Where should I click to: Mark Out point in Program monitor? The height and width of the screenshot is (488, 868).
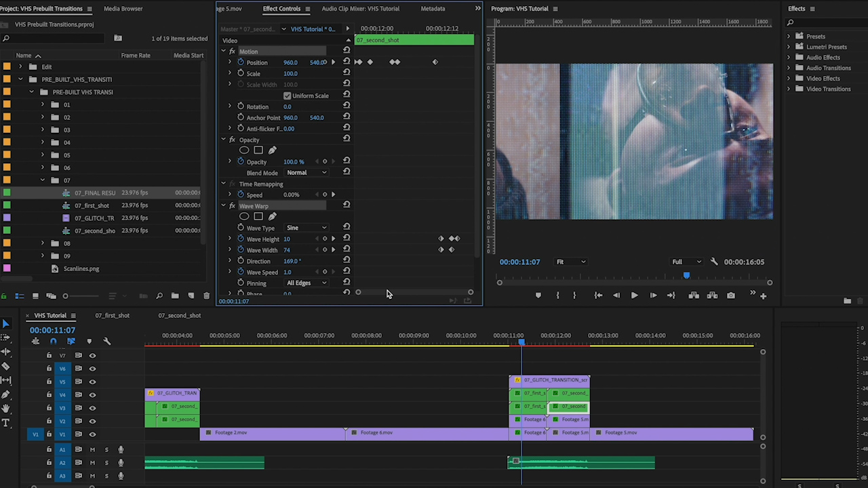(x=574, y=296)
